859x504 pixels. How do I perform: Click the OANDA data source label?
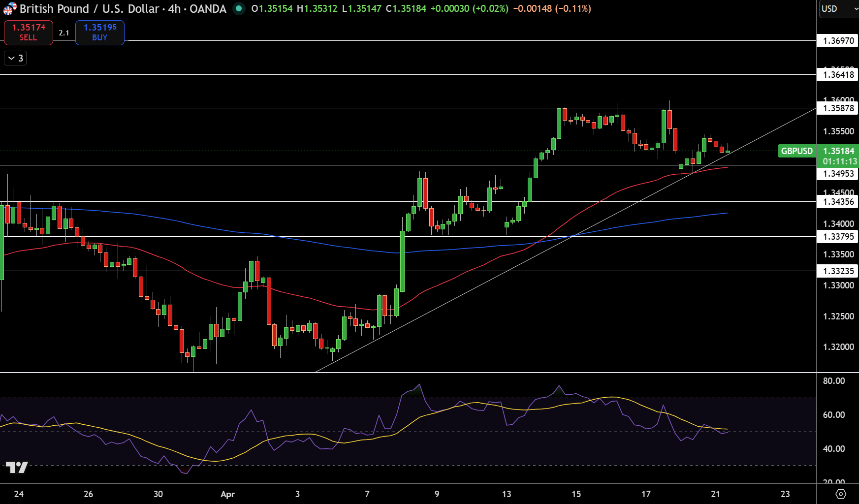(208, 8)
